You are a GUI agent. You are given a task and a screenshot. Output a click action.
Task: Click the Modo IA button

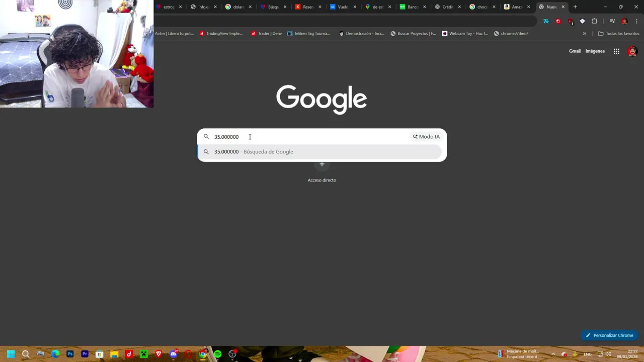(x=426, y=137)
